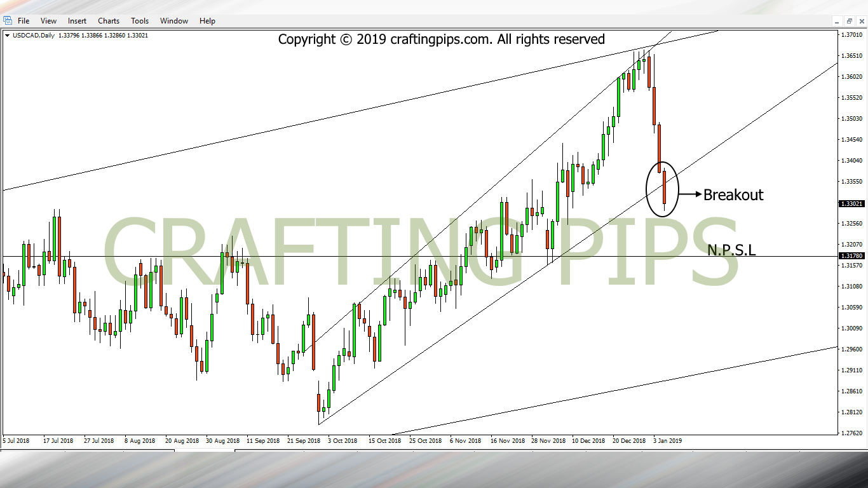
Task: Click the USDCAD,Daily symbol label
Action: [33, 36]
